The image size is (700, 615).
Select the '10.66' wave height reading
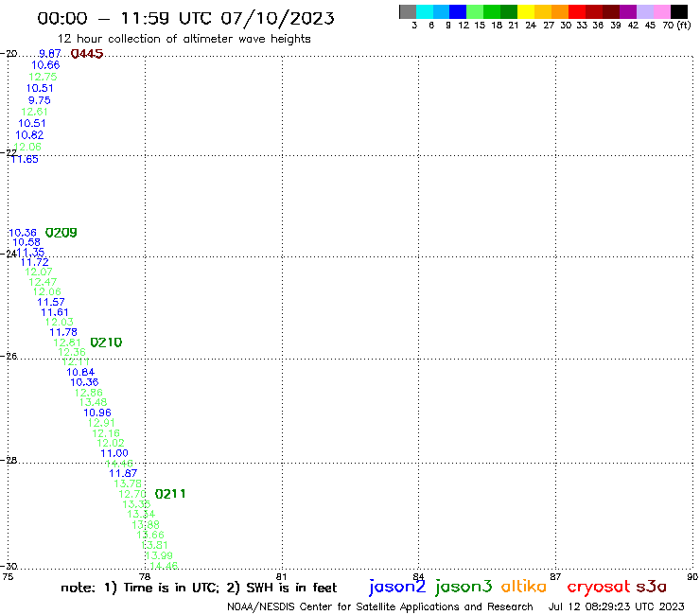pyautogui.click(x=45, y=64)
